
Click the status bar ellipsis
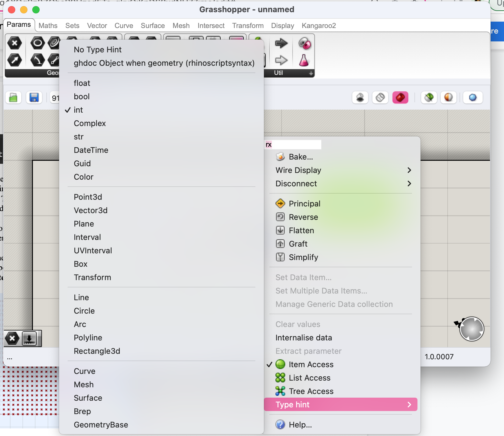pos(10,358)
